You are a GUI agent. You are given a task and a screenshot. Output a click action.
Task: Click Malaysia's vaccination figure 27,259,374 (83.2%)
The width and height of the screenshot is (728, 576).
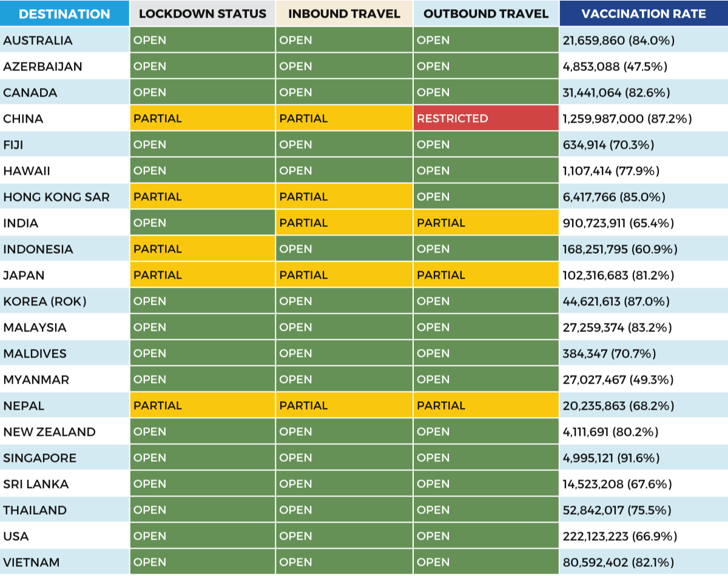(x=617, y=328)
